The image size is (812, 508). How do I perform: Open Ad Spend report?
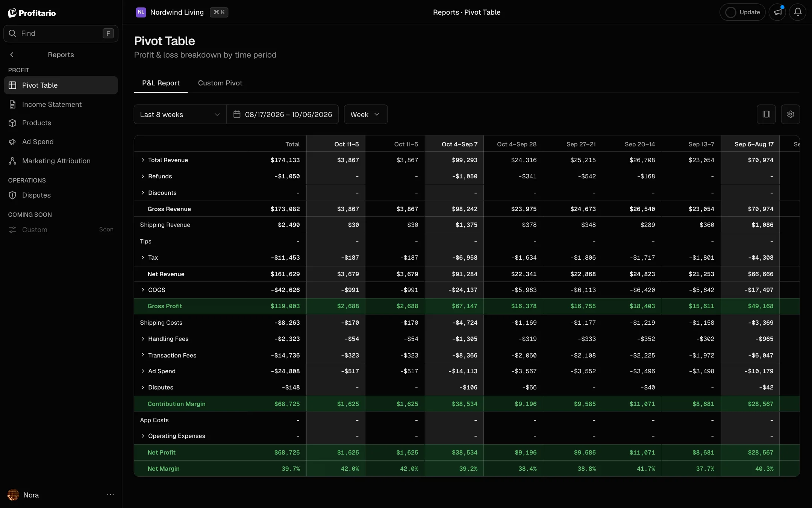(x=61, y=142)
